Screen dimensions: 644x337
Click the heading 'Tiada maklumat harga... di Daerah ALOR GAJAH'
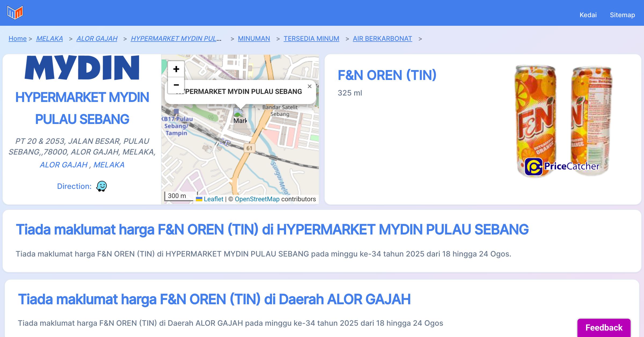point(214,299)
